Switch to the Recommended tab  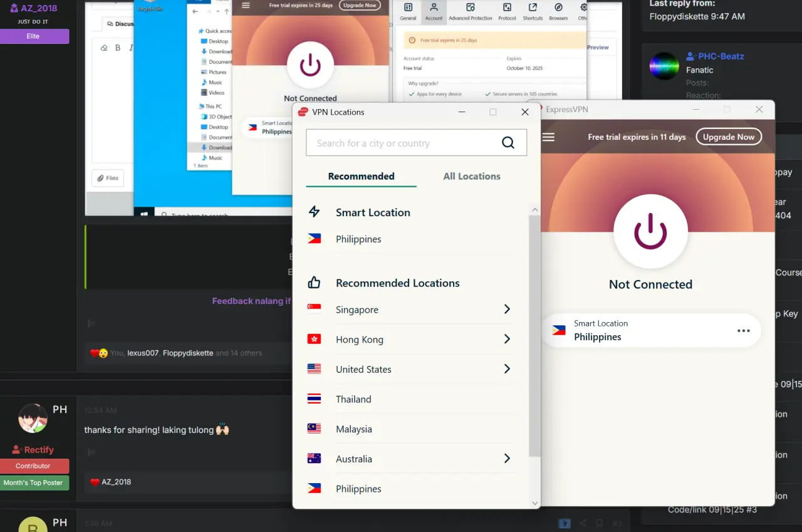(361, 176)
